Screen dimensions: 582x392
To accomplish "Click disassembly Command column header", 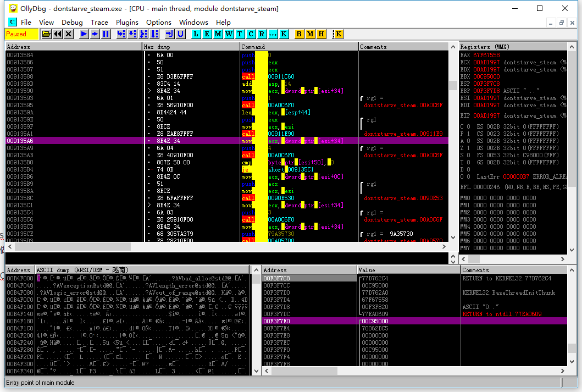I will point(299,47).
